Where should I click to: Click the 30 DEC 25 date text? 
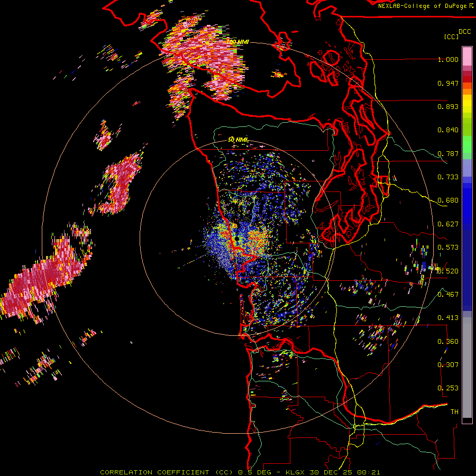point(331,472)
